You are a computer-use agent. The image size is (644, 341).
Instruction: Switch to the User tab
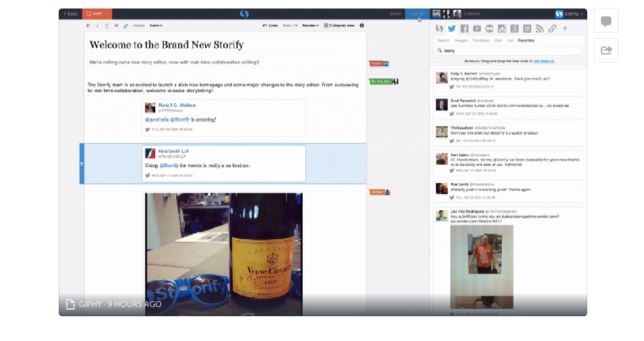pos(498,41)
